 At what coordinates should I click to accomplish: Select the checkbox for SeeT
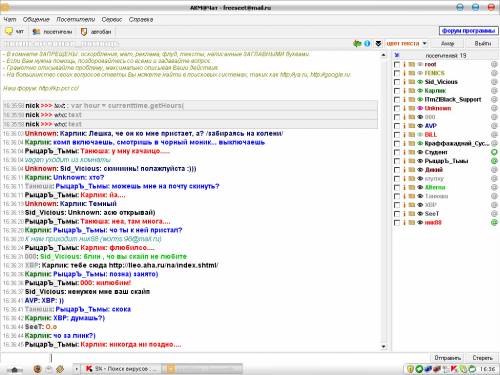pyautogui.click(x=397, y=214)
